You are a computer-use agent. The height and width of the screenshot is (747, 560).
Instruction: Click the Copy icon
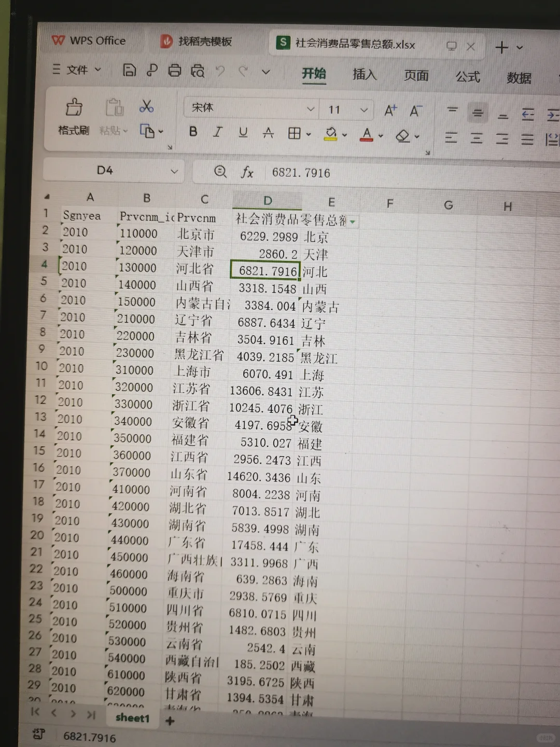(x=147, y=131)
